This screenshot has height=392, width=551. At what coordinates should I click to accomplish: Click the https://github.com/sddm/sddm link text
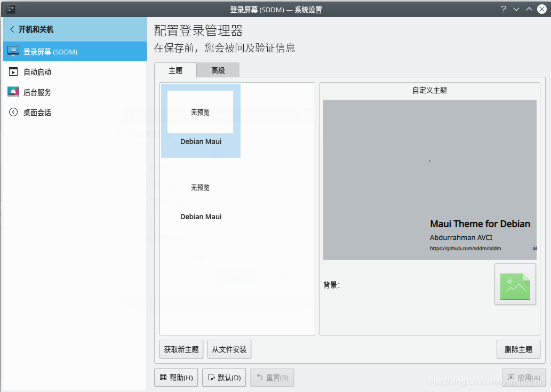pyautogui.click(x=465, y=249)
